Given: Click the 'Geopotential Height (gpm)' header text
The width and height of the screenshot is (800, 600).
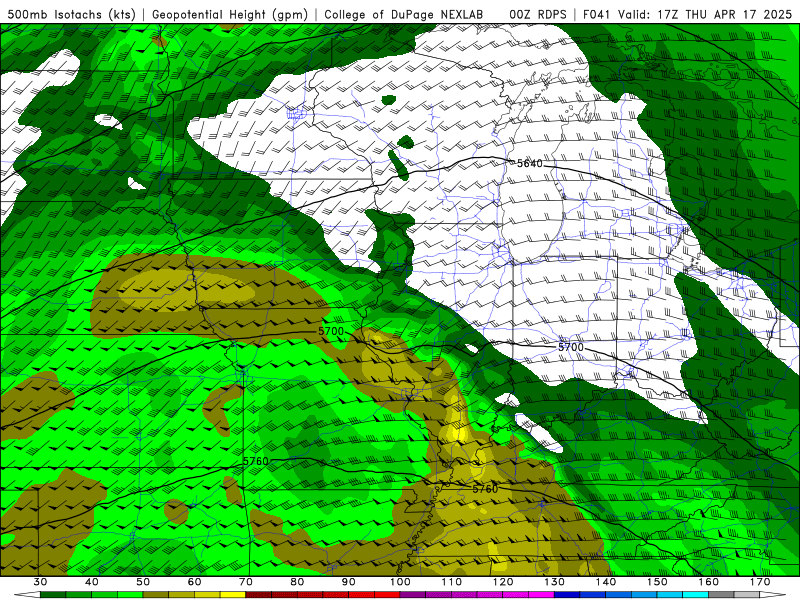Looking at the screenshot, I should [x=230, y=14].
